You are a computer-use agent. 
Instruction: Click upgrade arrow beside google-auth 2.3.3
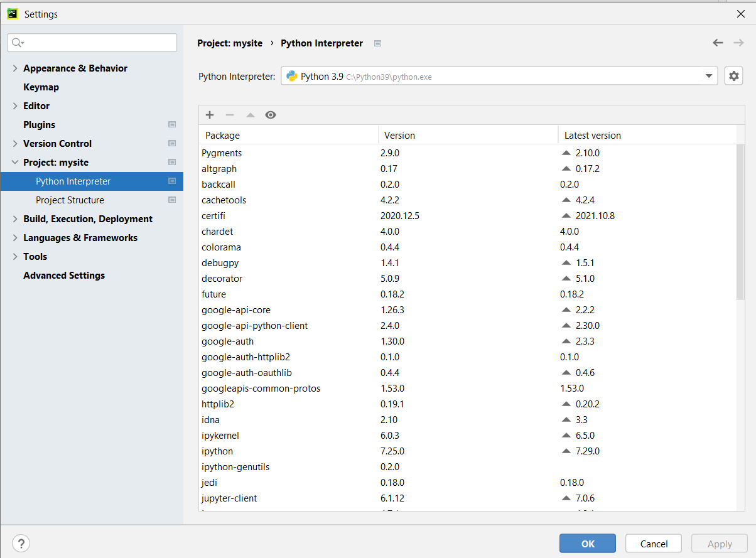click(x=566, y=341)
